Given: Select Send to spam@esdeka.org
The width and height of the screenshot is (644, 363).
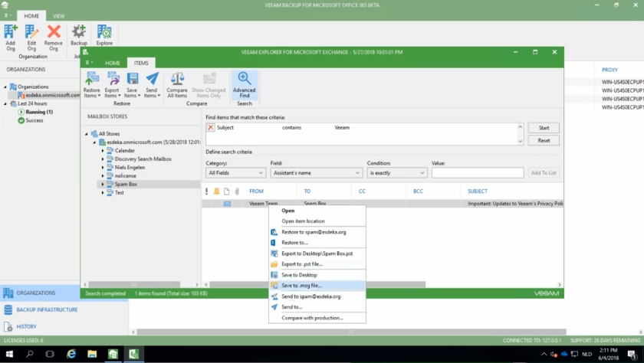Looking at the screenshot, I should point(317,296).
